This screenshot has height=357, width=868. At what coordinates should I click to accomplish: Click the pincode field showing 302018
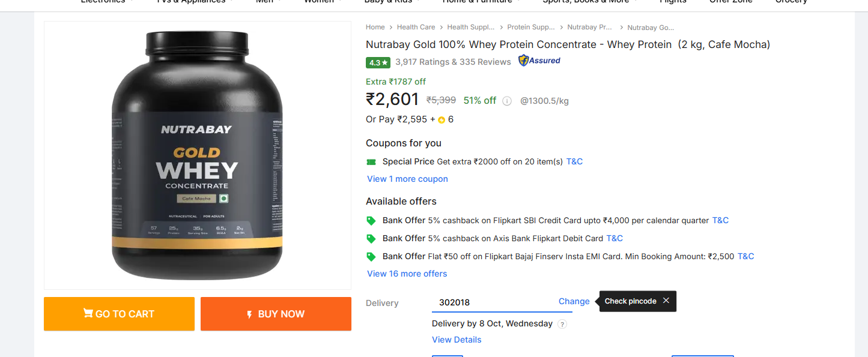pos(493,302)
